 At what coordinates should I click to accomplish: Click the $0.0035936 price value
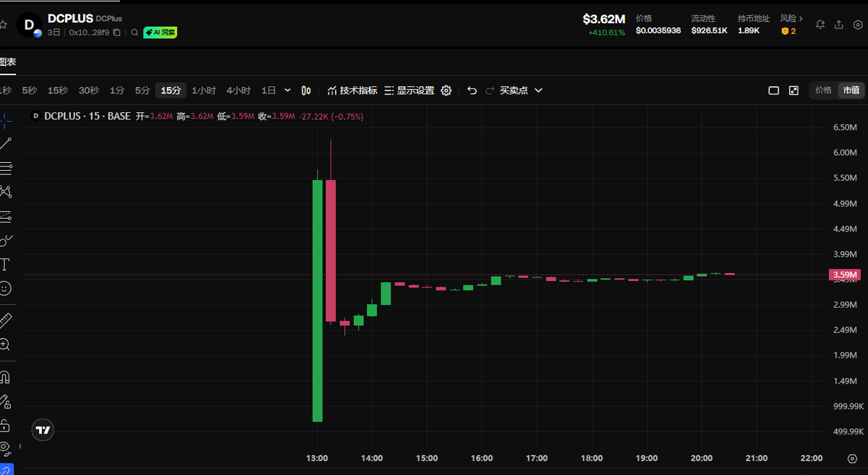[x=658, y=31]
